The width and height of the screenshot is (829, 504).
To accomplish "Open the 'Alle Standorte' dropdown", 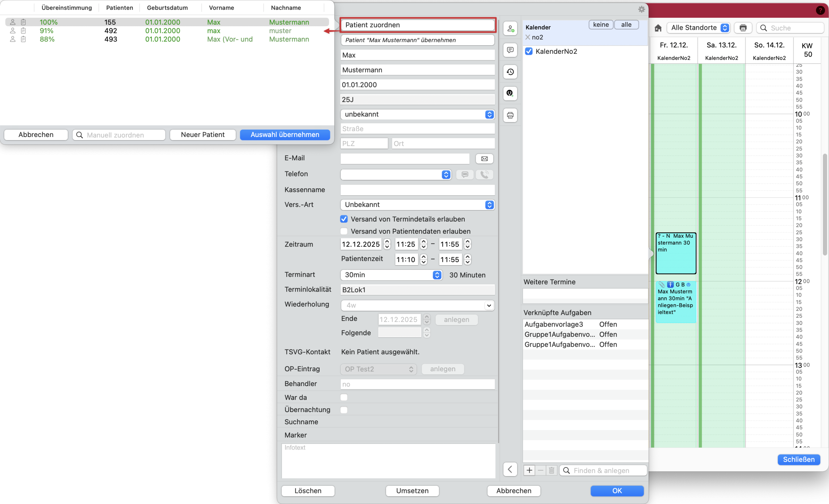I will coord(698,28).
